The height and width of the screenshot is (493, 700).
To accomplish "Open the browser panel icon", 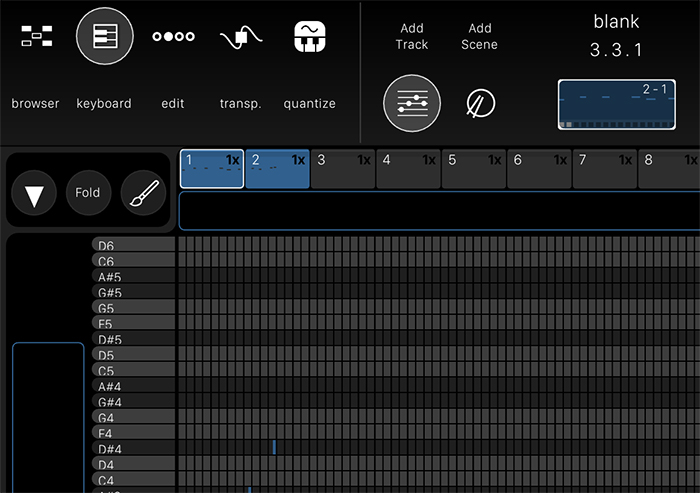I will click(36, 36).
